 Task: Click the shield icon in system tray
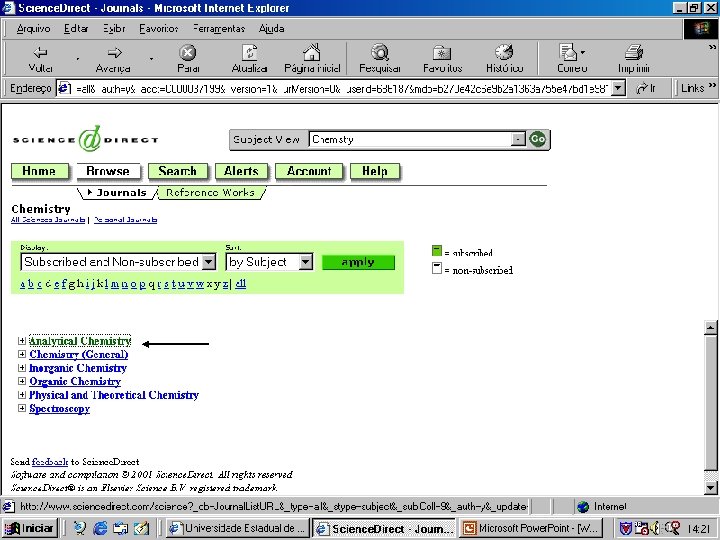(x=625, y=529)
